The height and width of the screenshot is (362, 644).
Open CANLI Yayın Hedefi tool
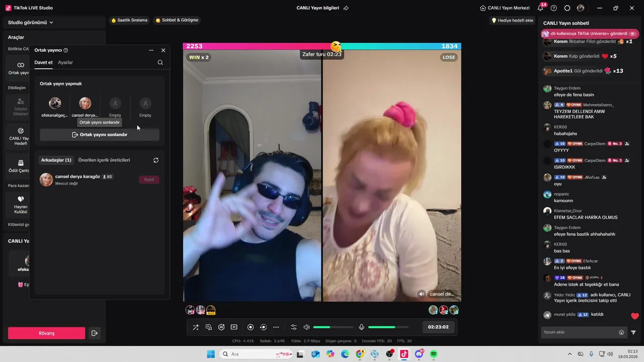20,136
